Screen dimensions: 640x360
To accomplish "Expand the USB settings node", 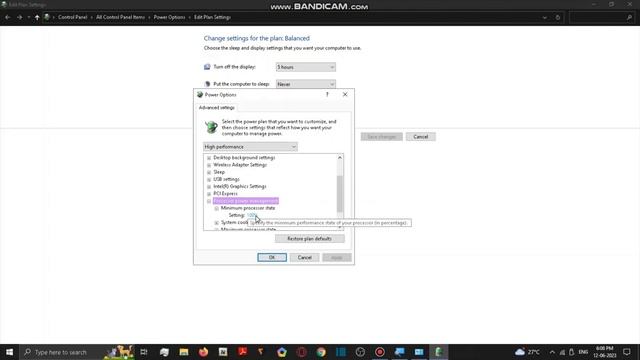I will [209, 180].
